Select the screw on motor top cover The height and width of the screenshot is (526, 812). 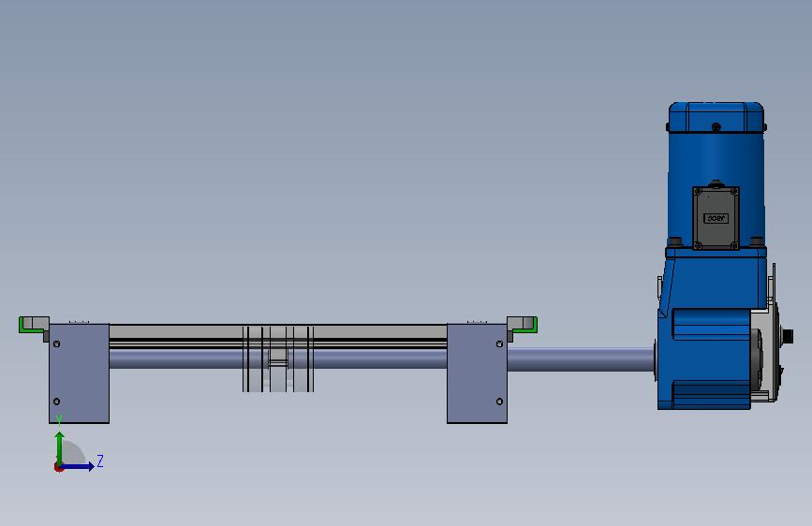pyautogui.click(x=716, y=127)
